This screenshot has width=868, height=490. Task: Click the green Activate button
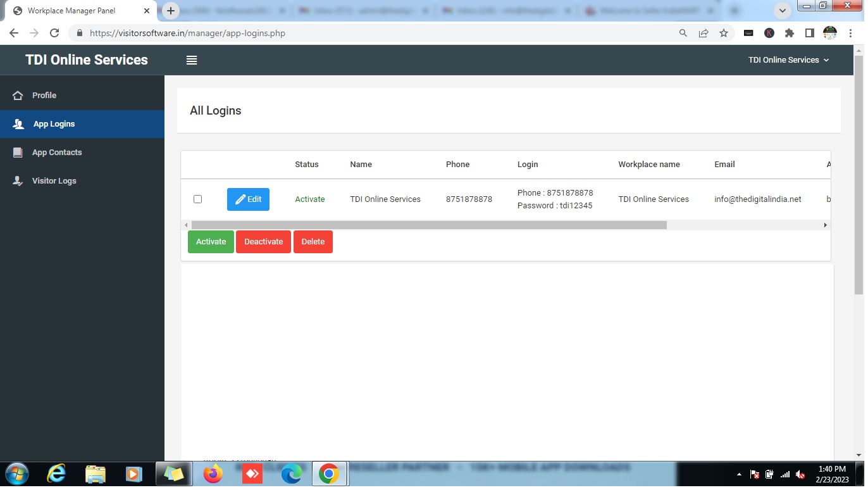[x=211, y=242]
